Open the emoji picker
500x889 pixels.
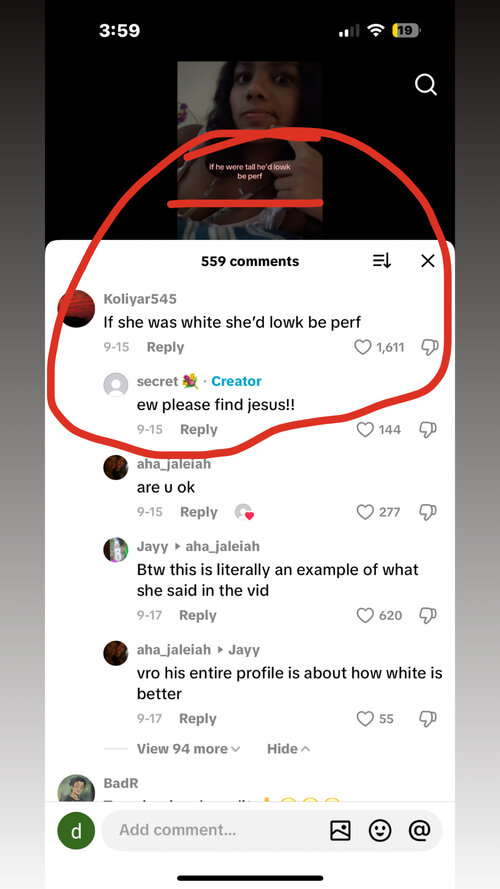pos(380,831)
